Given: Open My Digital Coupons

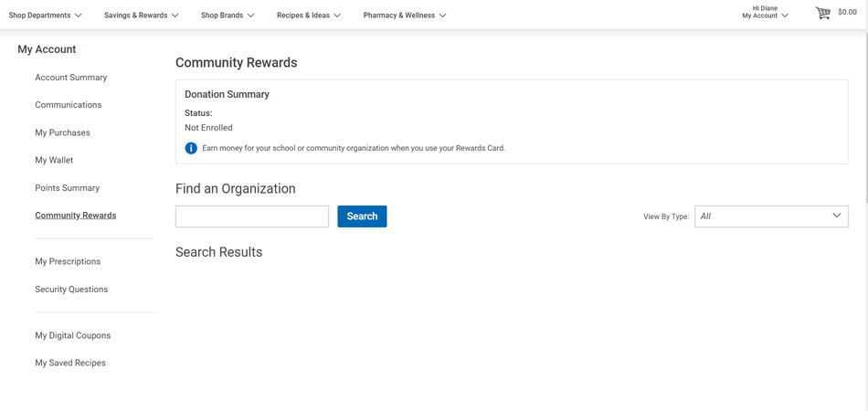Looking at the screenshot, I should (73, 335).
